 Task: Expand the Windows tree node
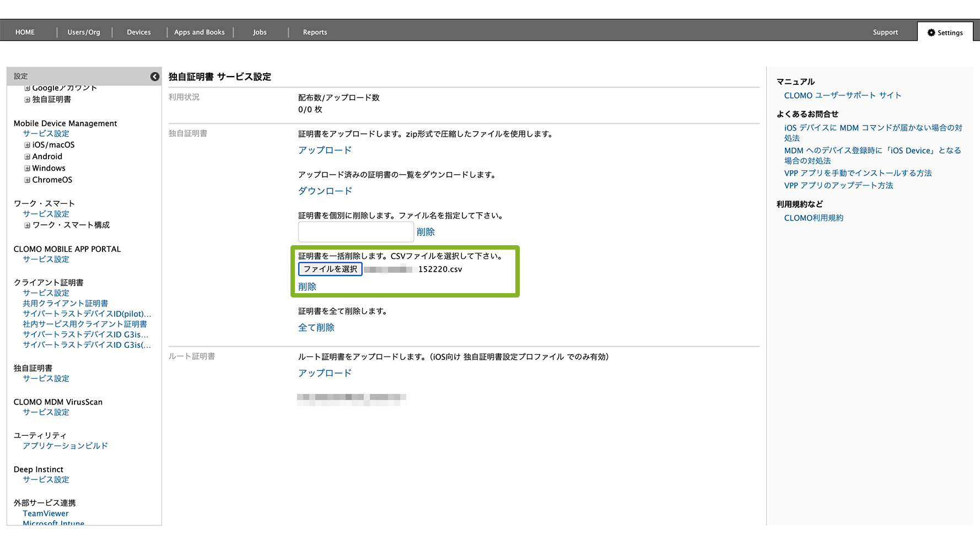[x=27, y=168]
